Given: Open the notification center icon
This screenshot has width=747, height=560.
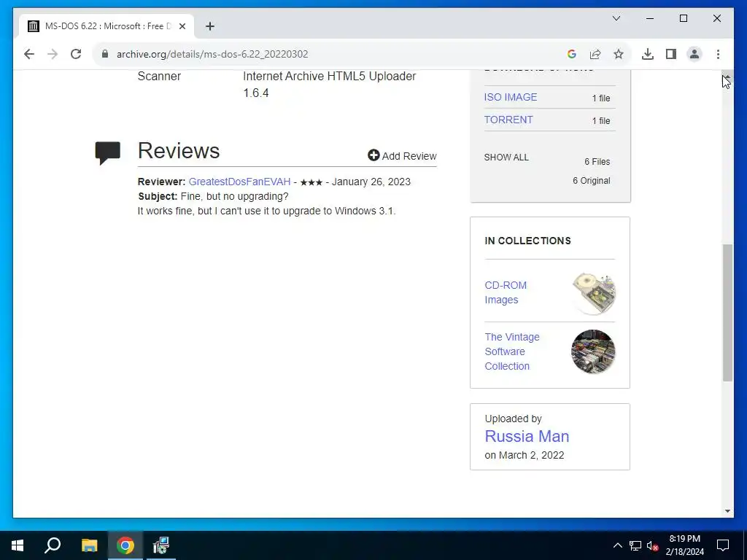Looking at the screenshot, I should tap(723, 545).
